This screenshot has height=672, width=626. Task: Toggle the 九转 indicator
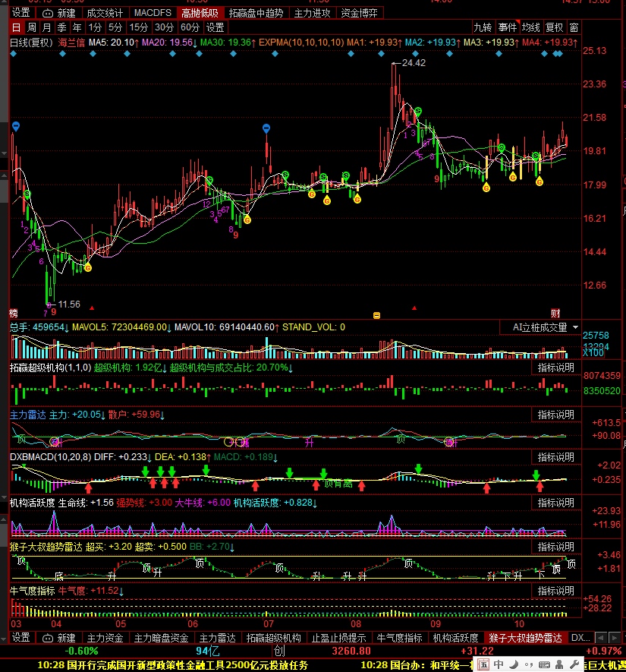point(483,28)
